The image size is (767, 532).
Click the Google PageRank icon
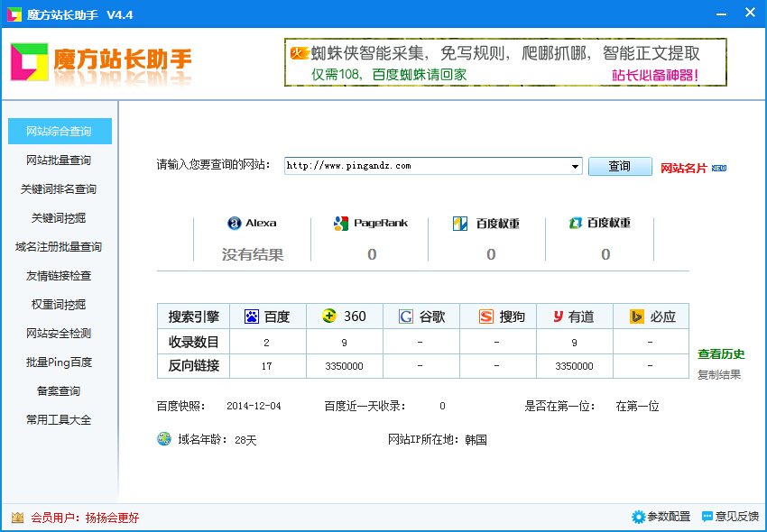340,224
